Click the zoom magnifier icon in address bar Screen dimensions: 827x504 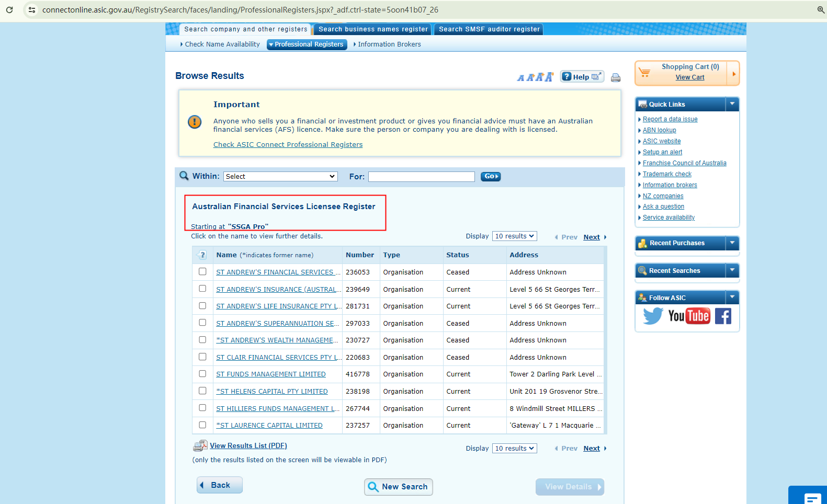(x=821, y=10)
